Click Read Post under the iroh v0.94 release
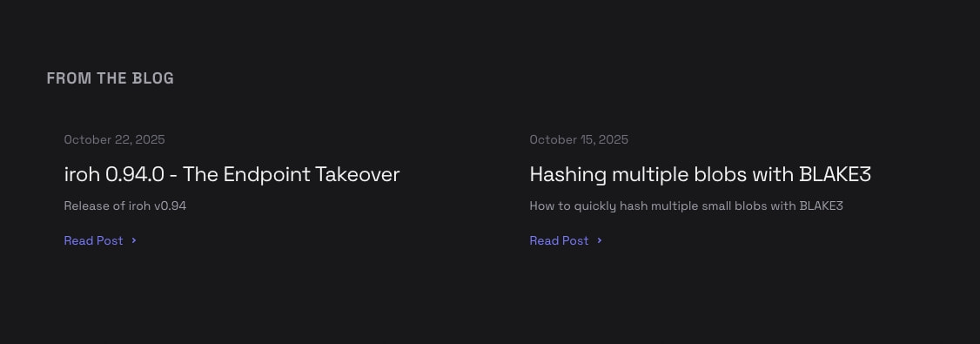 click(x=93, y=240)
